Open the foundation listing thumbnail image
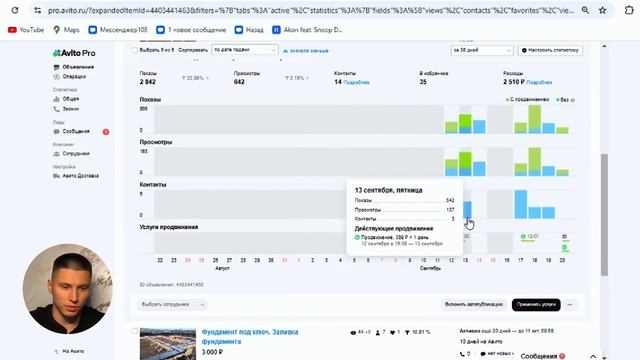The height and width of the screenshot is (360, 640). click(x=168, y=344)
